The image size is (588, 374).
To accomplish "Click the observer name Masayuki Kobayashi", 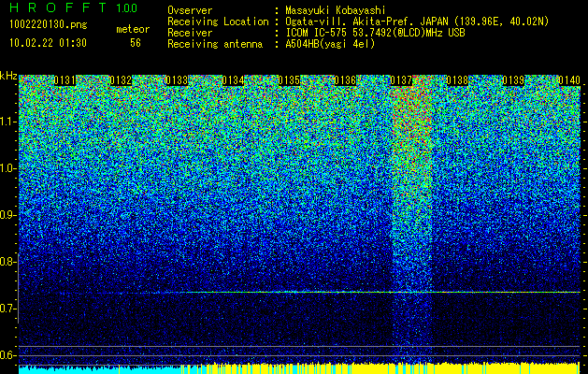I will (336, 10).
